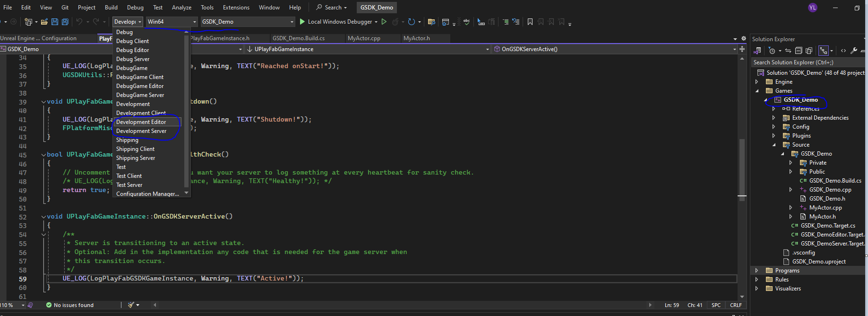The width and height of the screenshot is (868, 316).
Task: Toggle a bookmark using the bookmark icon
Action: [530, 22]
